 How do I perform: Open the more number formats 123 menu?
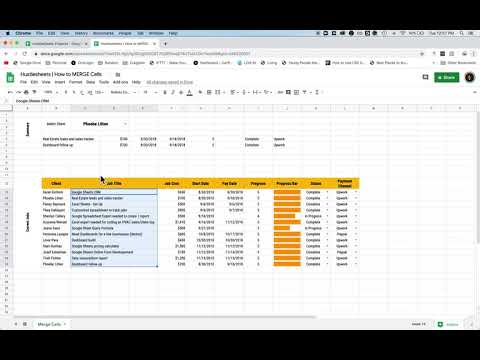coord(100,92)
